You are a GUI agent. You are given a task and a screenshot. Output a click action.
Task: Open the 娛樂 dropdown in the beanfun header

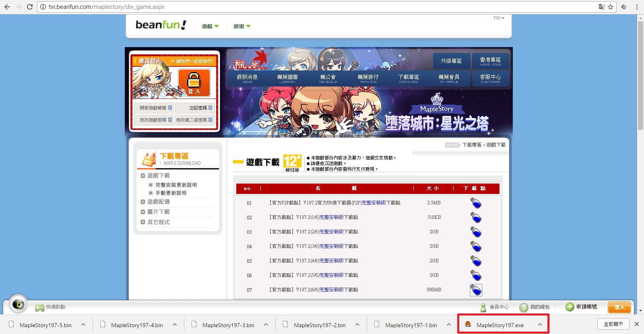242,26
